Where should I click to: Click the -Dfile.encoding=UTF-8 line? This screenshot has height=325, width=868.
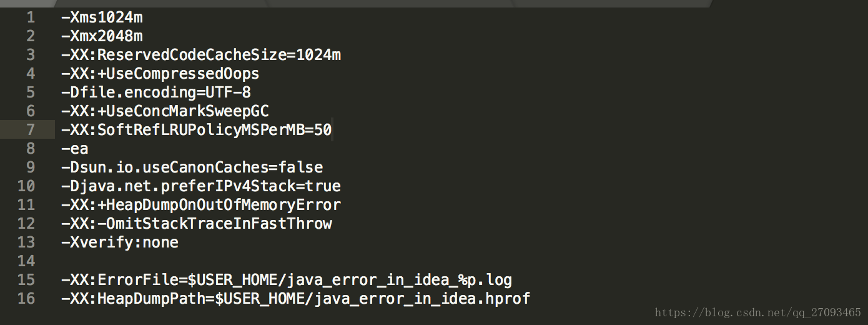click(156, 92)
